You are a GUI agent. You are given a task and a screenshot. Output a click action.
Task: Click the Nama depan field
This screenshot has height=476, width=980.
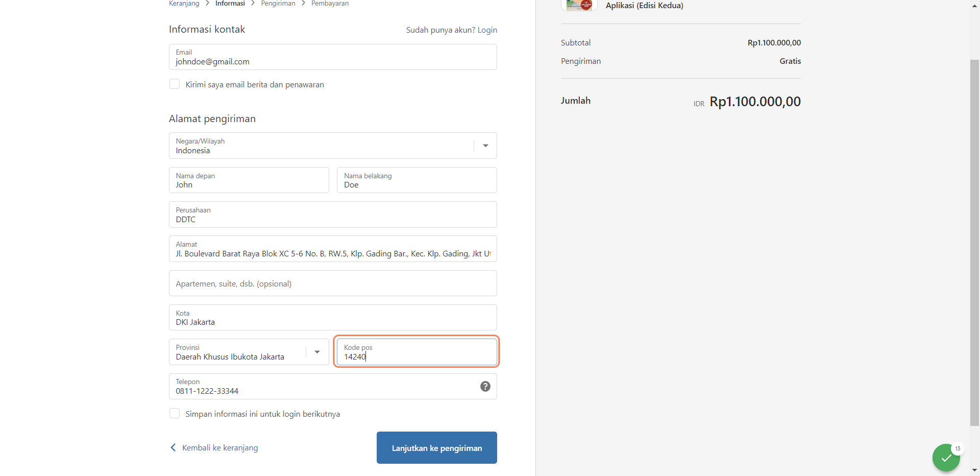pyautogui.click(x=249, y=180)
